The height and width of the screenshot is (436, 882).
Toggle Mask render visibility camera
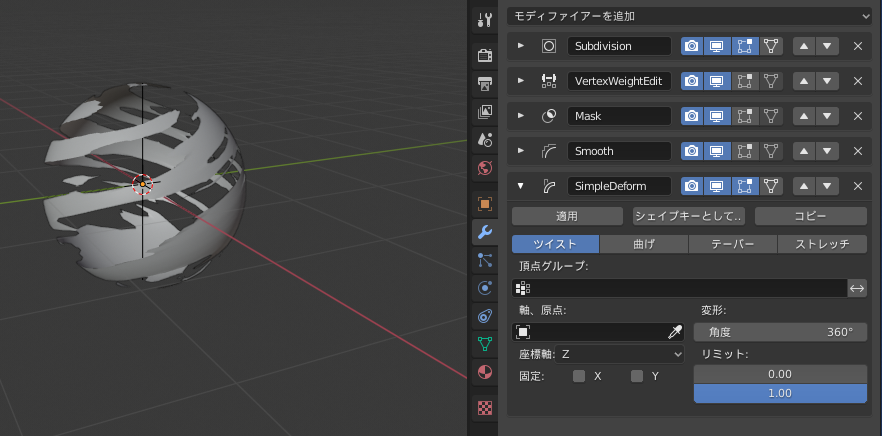point(692,116)
